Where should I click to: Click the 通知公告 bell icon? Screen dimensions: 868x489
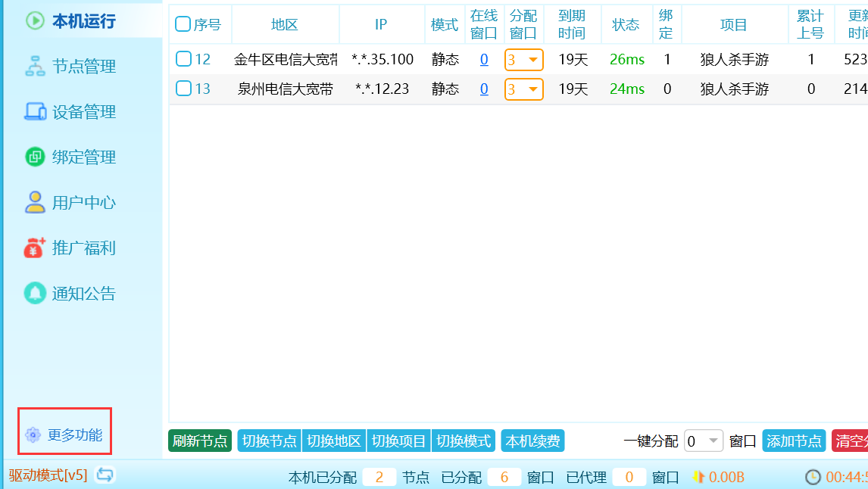pyautogui.click(x=35, y=293)
